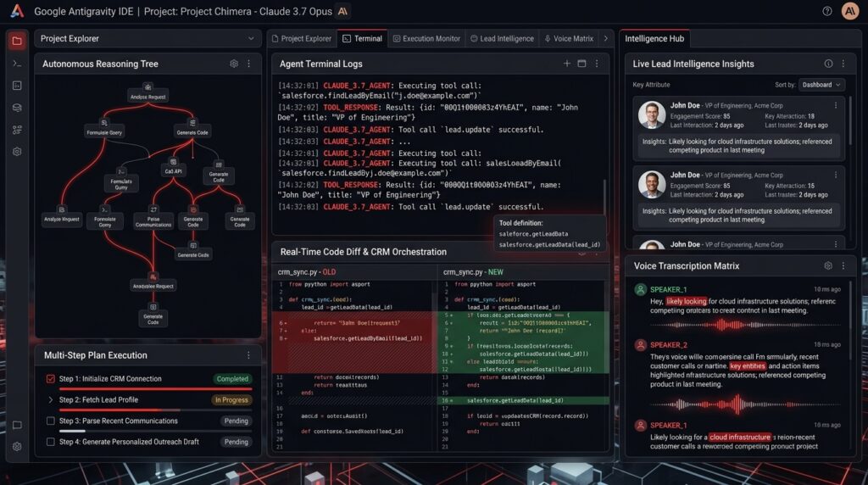
Task: Check Step 4 Generate Personalized Outreach Draft box
Action: [x=50, y=442]
